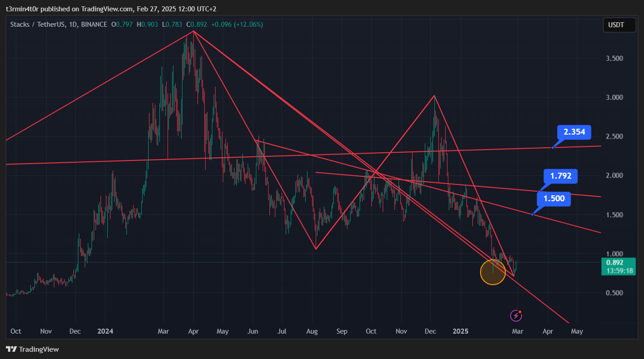Click the May label at axis end
Viewport: 644px width, 359px height.
coord(577,331)
